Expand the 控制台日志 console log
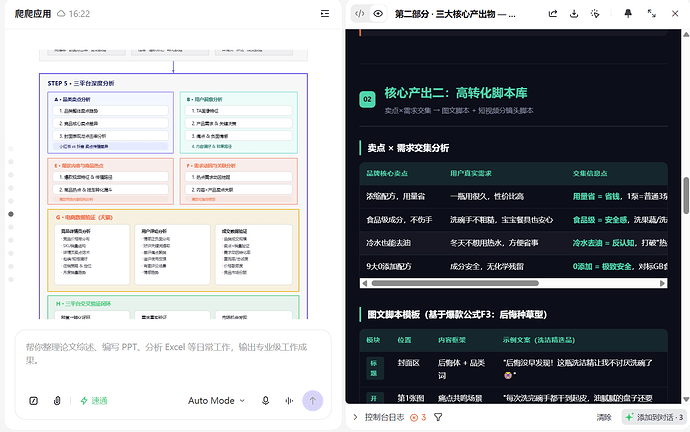This screenshot has height=432, width=690. pos(379,417)
